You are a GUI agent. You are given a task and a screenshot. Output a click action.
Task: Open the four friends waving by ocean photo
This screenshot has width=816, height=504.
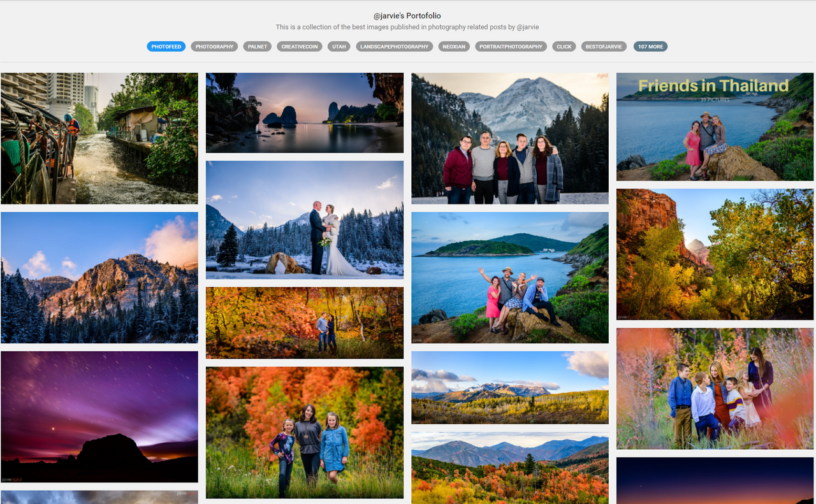coord(510,278)
